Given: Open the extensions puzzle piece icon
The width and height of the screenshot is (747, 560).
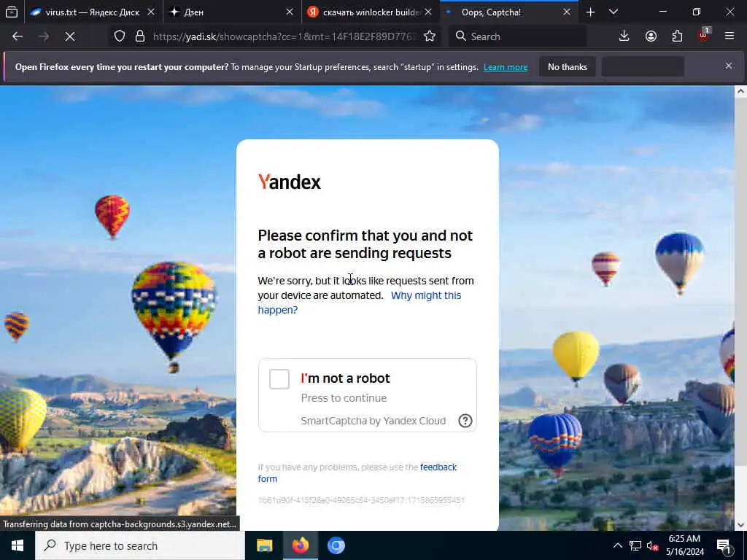Looking at the screenshot, I should [677, 36].
